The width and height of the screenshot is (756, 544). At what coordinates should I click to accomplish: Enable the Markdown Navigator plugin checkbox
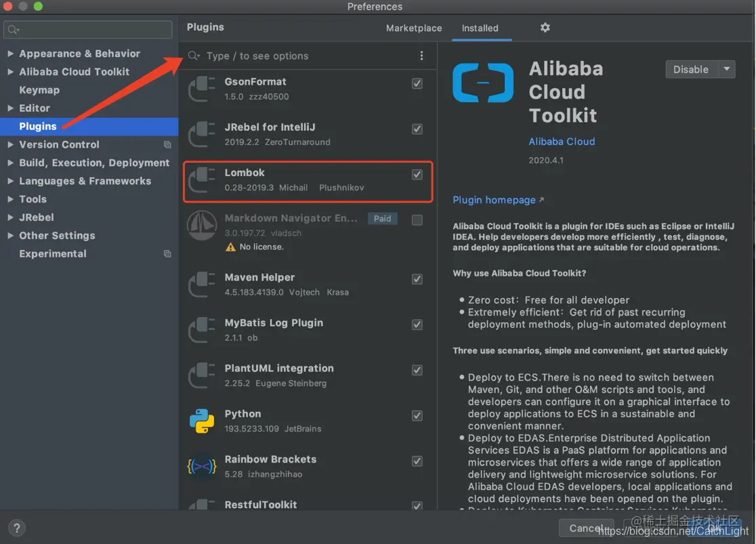tap(417, 220)
